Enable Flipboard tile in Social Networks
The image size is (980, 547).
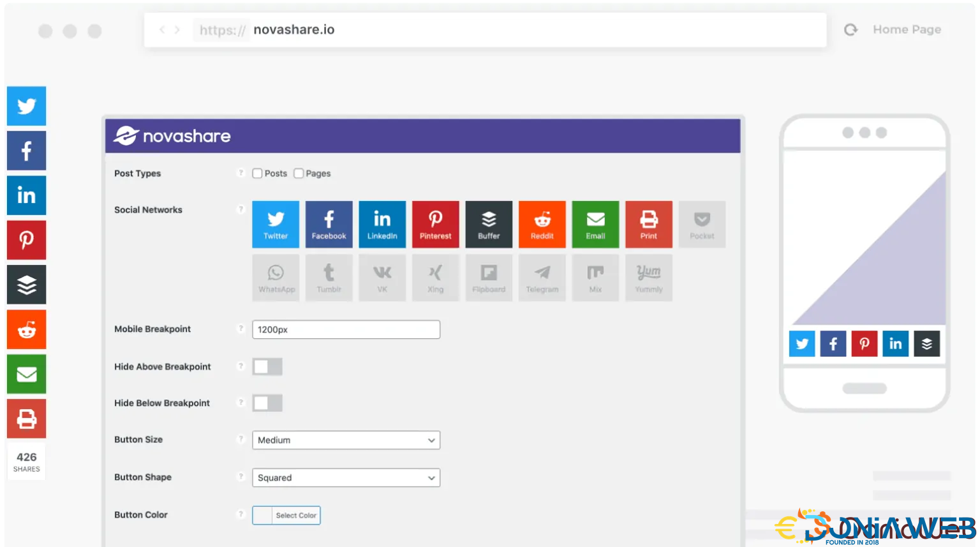tap(489, 278)
